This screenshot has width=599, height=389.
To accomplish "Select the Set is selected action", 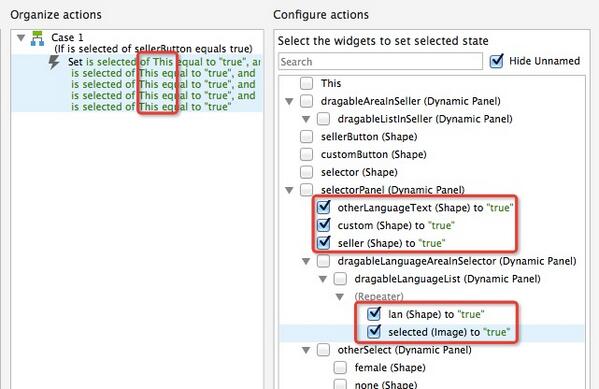I will pos(137,84).
